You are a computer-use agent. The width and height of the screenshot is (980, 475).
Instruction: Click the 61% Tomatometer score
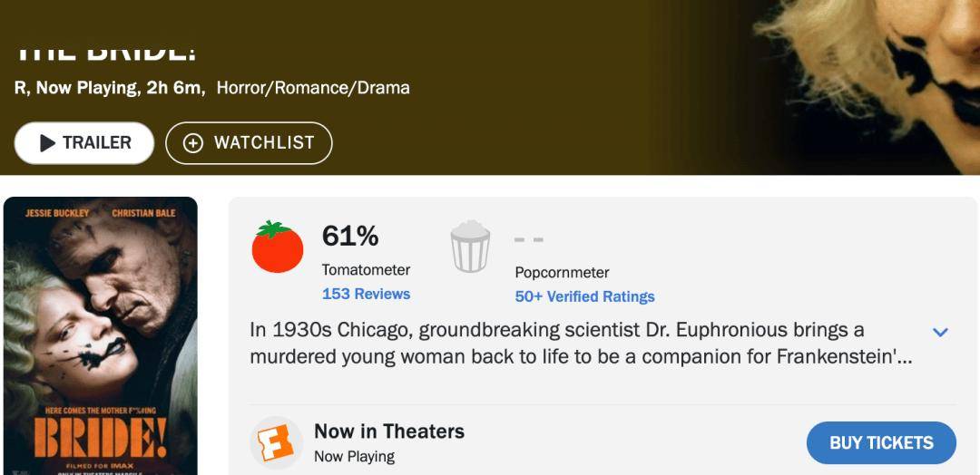point(350,237)
